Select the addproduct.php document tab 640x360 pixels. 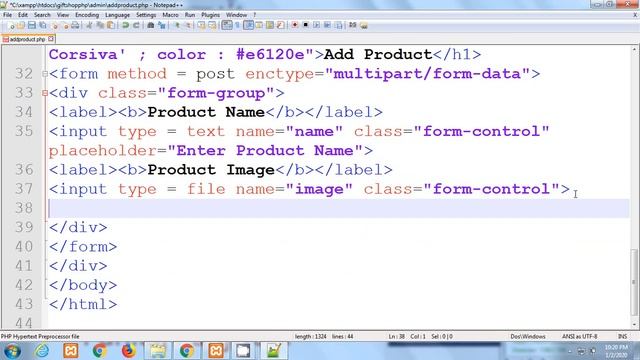tap(27, 39)
